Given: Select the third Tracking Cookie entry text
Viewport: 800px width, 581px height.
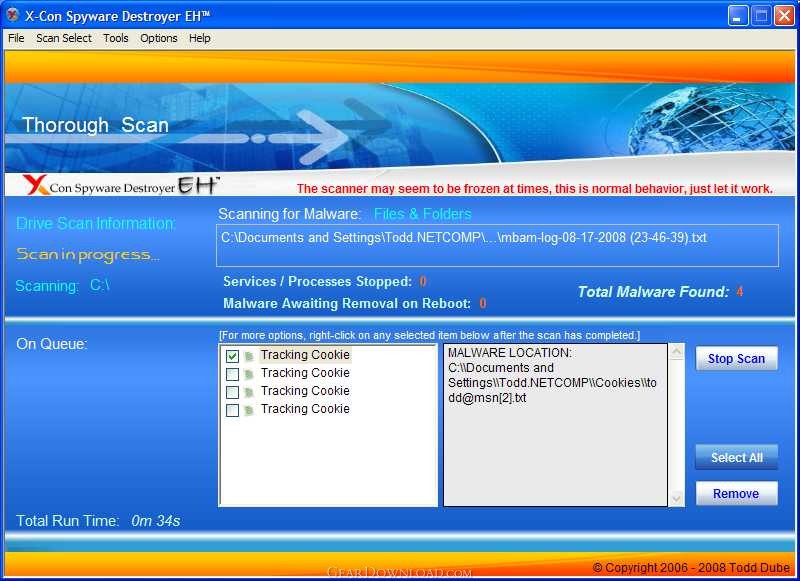Looking at the screenshot, I should (305, 391).
